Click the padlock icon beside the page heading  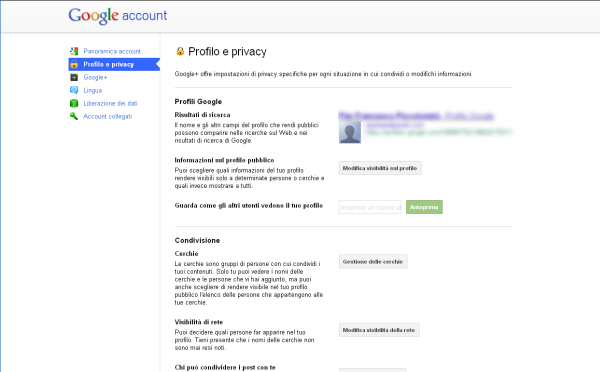[180, 51]
